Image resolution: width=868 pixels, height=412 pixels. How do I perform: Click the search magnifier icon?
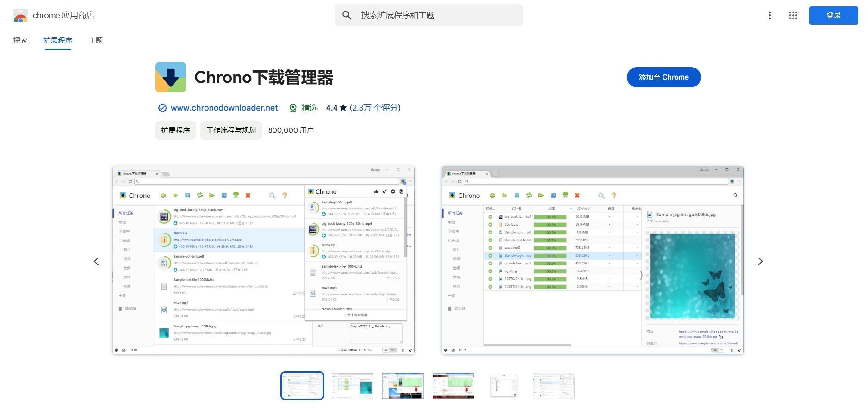coord(347,15)
